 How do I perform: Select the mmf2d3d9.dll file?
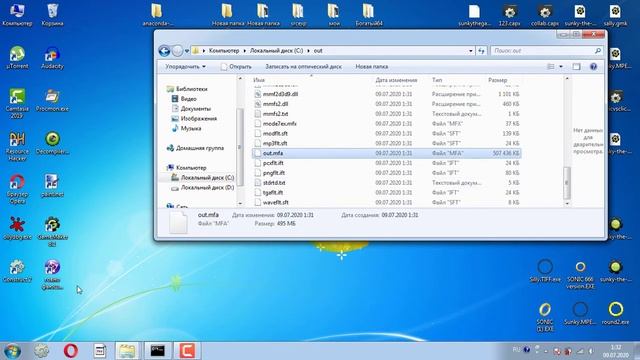coord(280,94)
